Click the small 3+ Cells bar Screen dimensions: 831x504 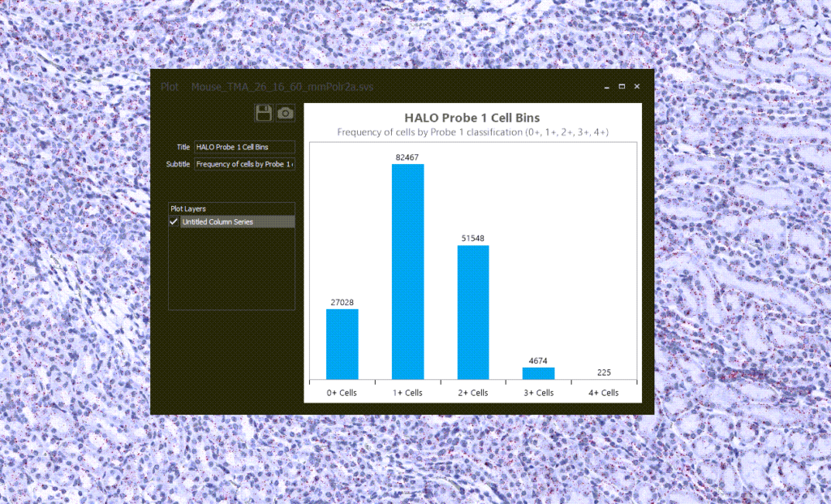pos(537,373)
